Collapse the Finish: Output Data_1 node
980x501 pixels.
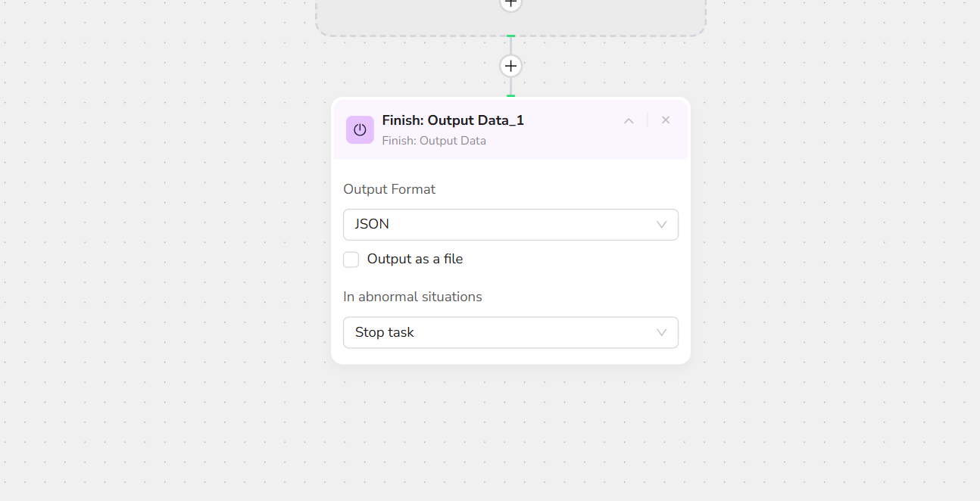coord(629,121)
